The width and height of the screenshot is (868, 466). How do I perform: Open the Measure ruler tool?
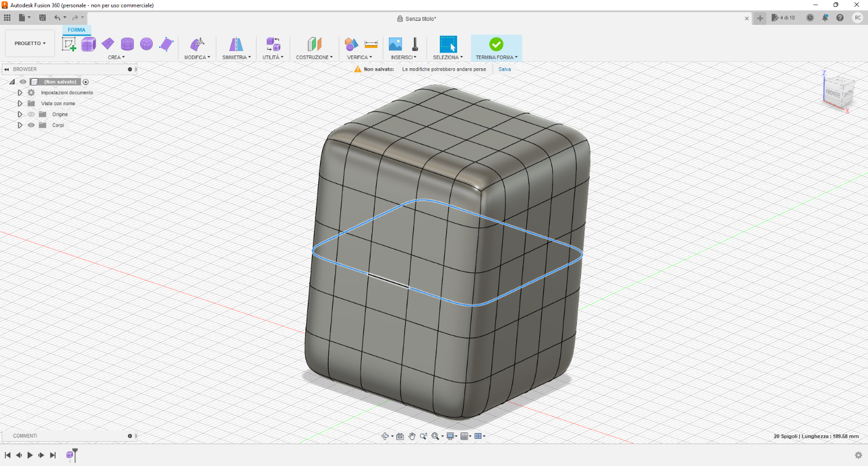coord(371,44)
